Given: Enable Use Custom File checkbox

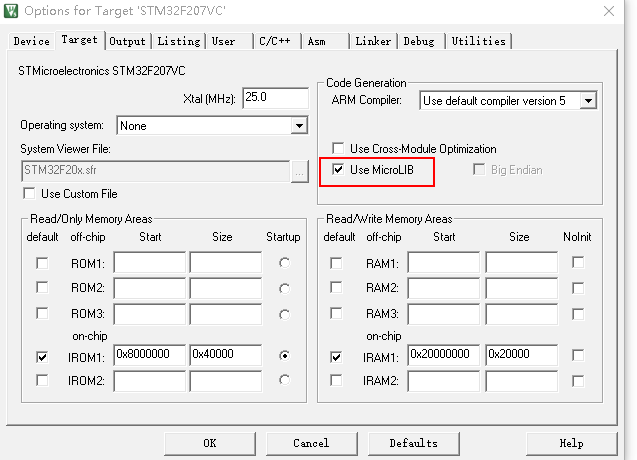Looking at the screenshot, I should click(x=29, y=193).
